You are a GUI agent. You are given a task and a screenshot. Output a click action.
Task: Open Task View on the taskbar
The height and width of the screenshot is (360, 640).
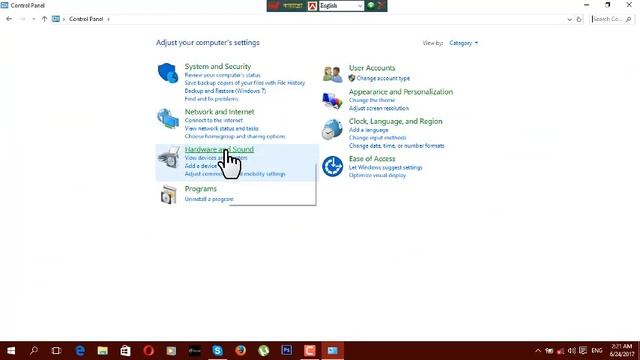[x=56, y=351]
